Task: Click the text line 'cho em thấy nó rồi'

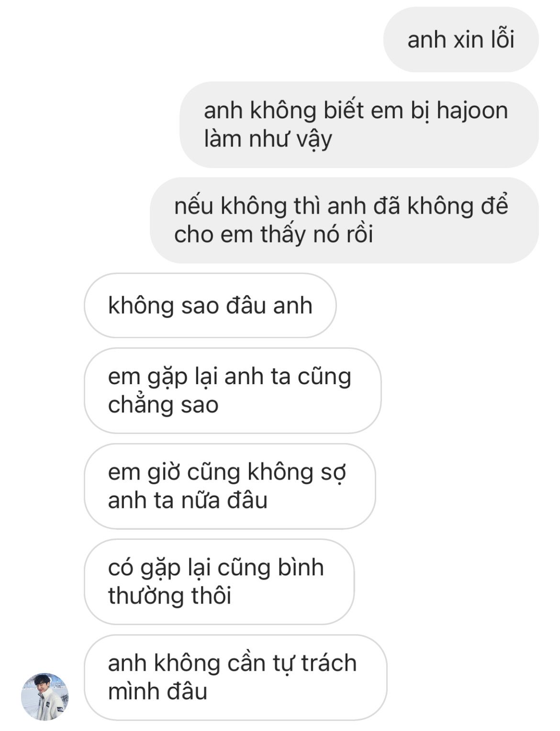Action: pos(273,235)
